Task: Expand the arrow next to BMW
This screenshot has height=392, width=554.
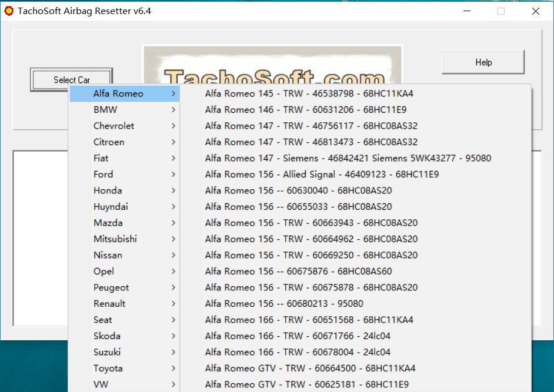Action: pyautogui.click(x=173, y=110)
